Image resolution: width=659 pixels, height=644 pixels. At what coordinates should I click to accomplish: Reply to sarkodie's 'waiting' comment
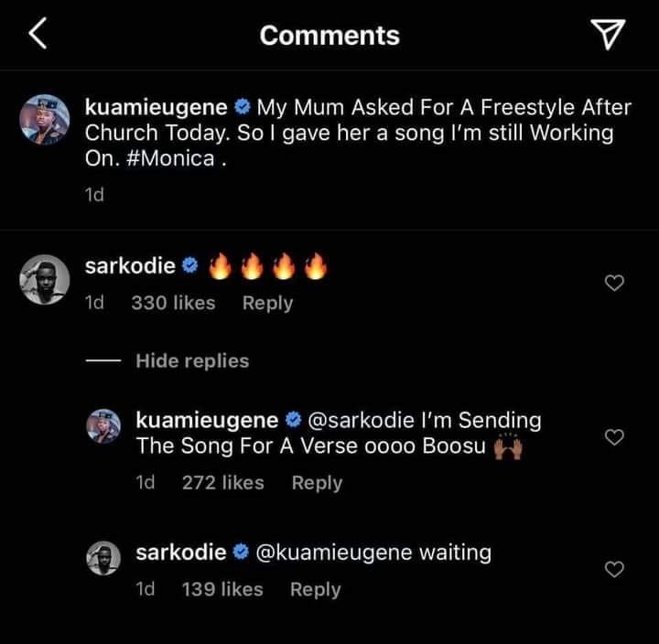pyautogui.click(x=315, y=590)
